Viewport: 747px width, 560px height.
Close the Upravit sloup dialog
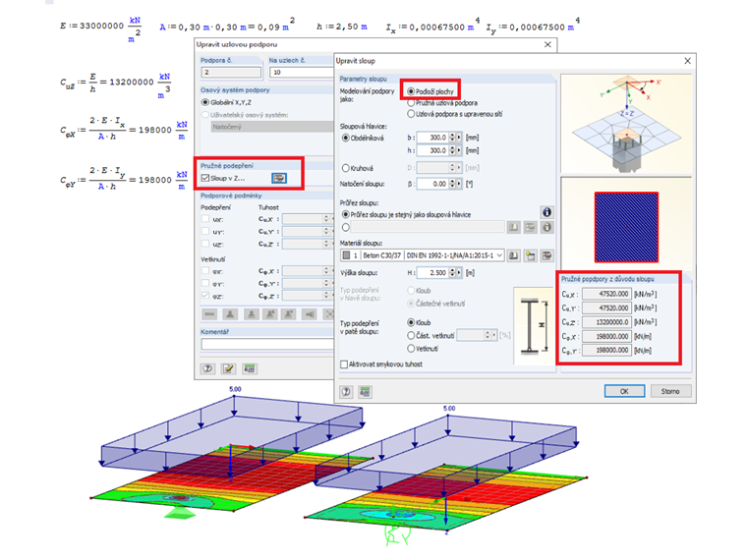pos(687,61)
